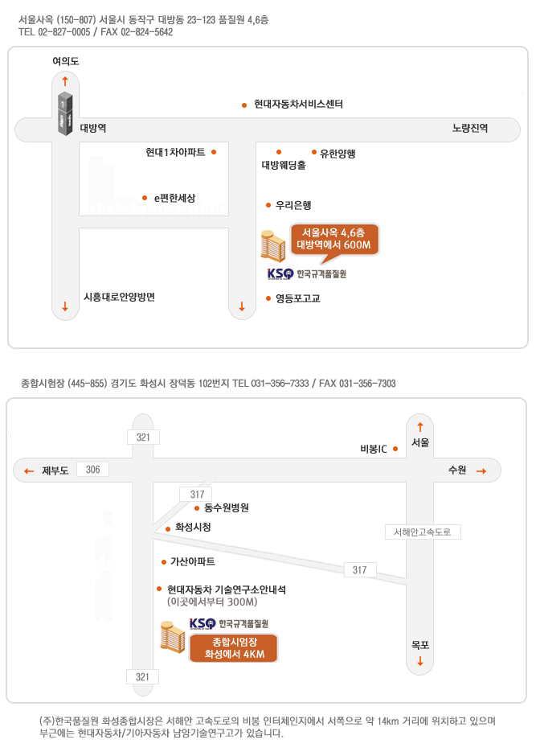Click the 종합시험장 화성에서 4KM orange label
This screenshot has width=536, height=756.
click(x=234, y=648)
